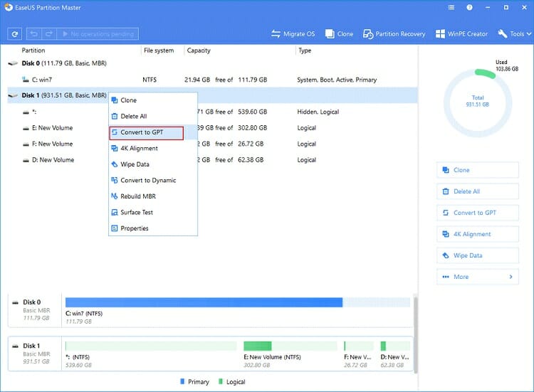The width and height of the screenshot is (534, 392).
Task: Choose Surface Test in the context menu
Action: click(x=137, y=212)
